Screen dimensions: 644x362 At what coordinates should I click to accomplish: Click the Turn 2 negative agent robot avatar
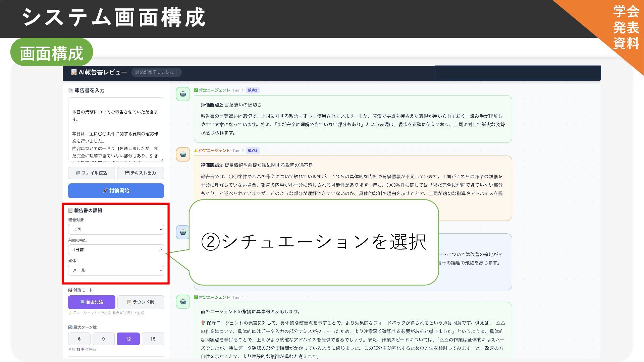click(183, 154)
